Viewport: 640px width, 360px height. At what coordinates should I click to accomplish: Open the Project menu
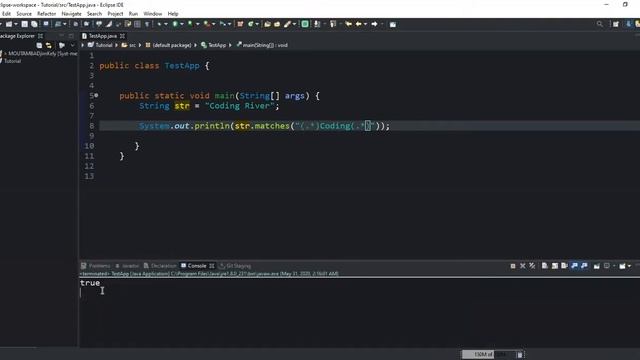115,13
